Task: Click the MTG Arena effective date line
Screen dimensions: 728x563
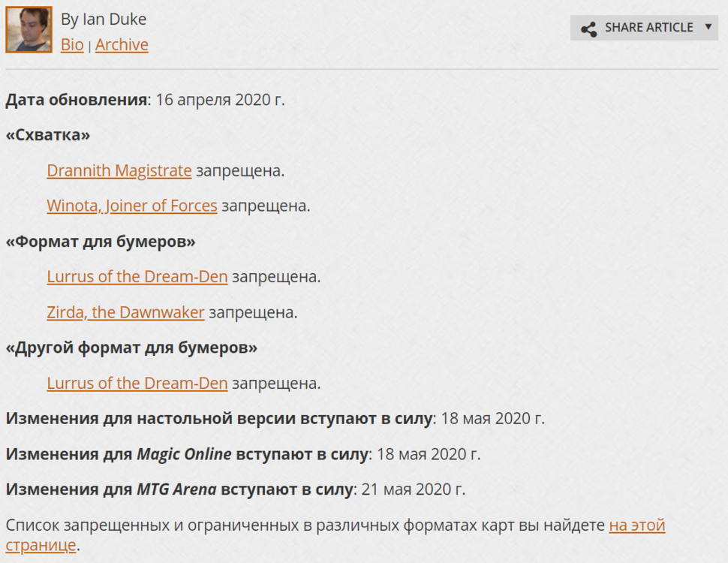Action: [236, 489]
